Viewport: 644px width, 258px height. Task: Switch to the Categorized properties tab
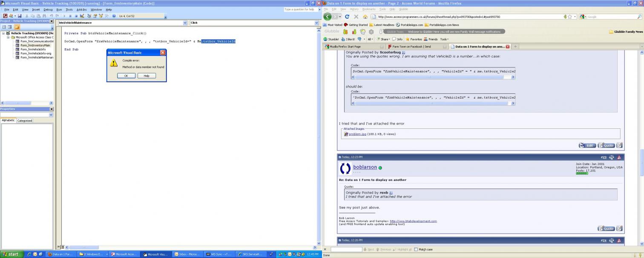(x=24, y=121)
